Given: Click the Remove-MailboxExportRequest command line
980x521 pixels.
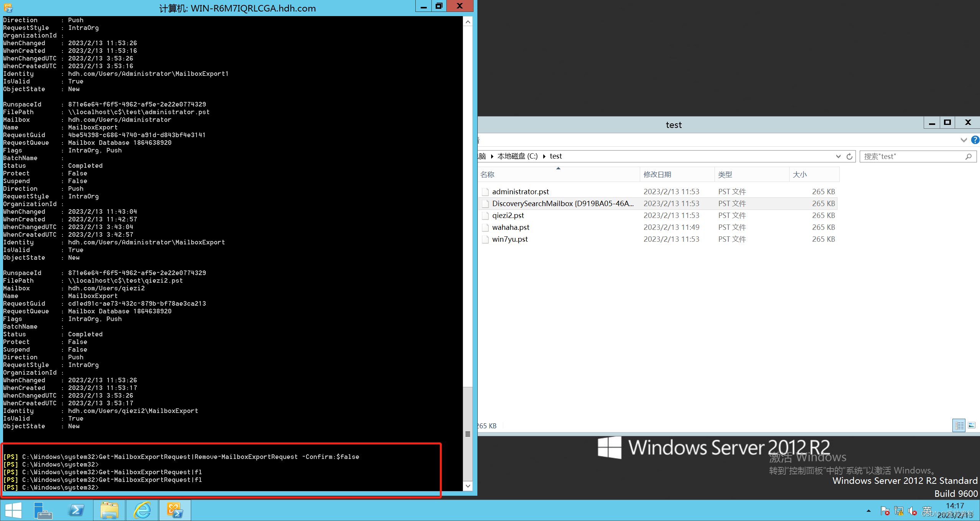Looking at the screenshot, I should pyautogui.click(x=181, y=457).
